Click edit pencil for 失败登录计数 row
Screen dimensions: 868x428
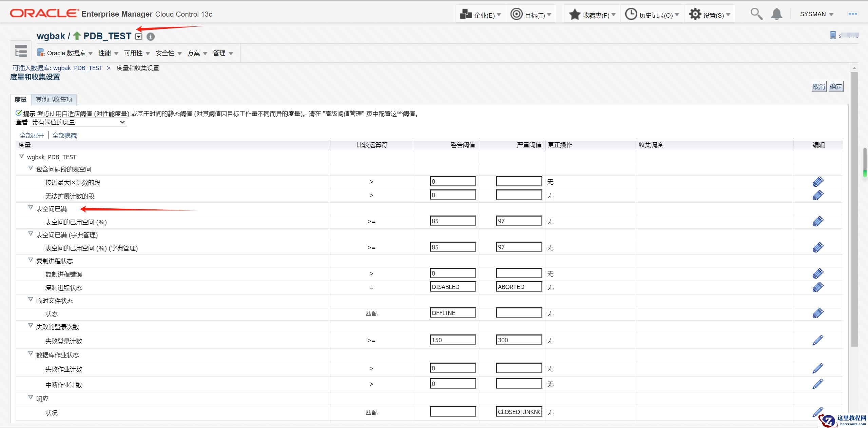(x=818, y=340)
